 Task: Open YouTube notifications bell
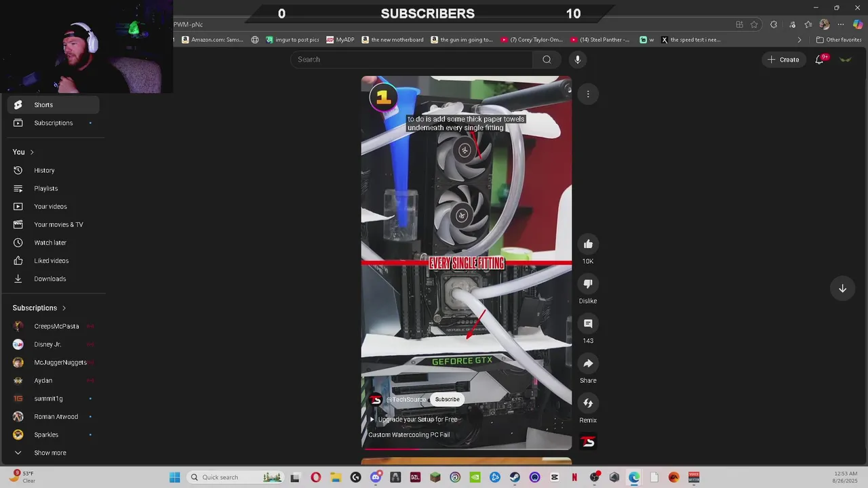pyautogui.click(x=820, y=60)
